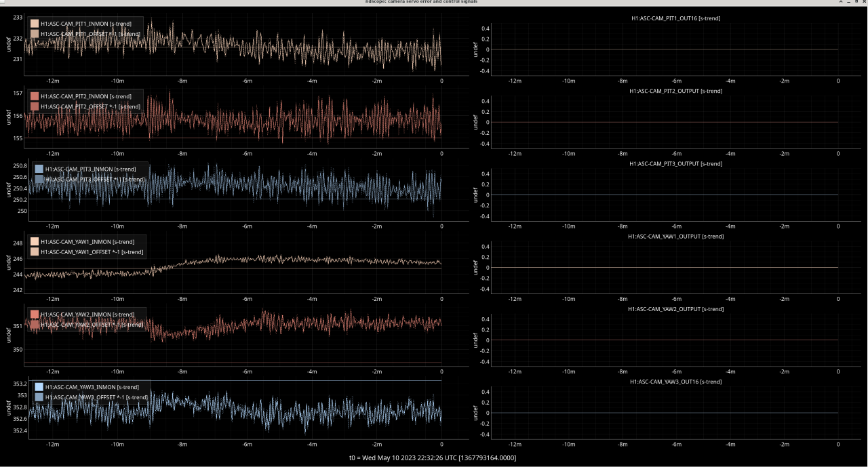Click the H1:ASC-CAM_YAW2_OUTPUT plot title

click(675, 309)
